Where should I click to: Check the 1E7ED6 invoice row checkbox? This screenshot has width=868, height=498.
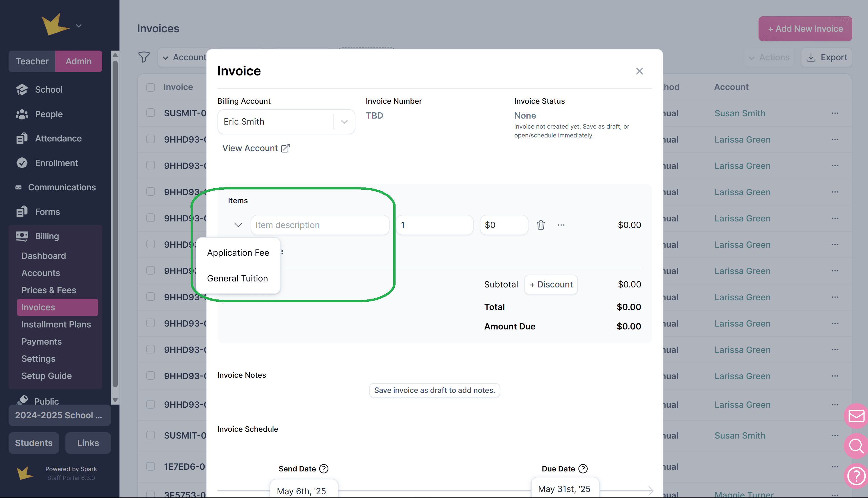[151, 466]
